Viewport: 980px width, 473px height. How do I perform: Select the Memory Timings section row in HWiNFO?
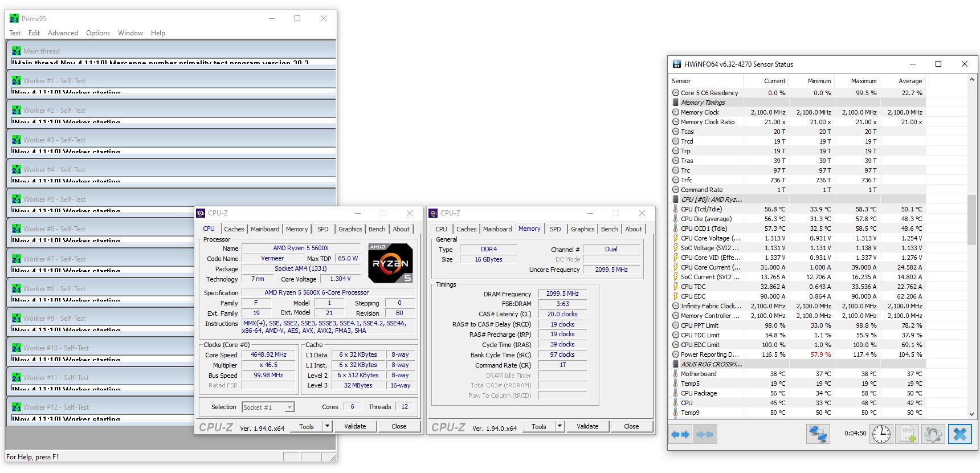click(x=797, y=103)
